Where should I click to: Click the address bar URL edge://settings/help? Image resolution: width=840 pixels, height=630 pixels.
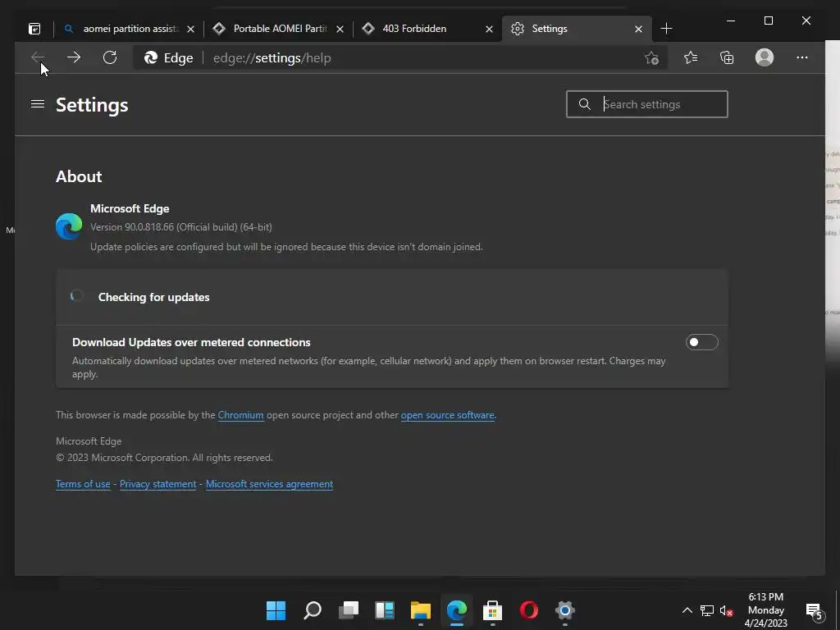tap(272, 58)
